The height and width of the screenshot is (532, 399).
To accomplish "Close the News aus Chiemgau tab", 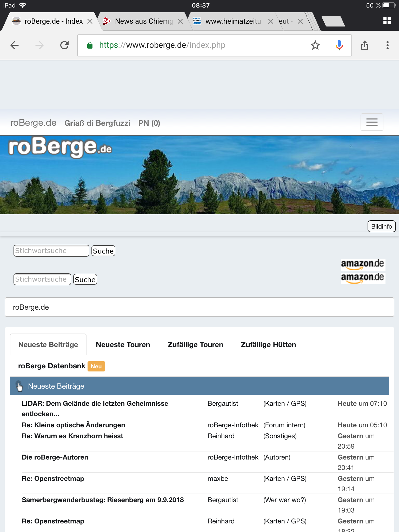I will (x=180, y=21).
